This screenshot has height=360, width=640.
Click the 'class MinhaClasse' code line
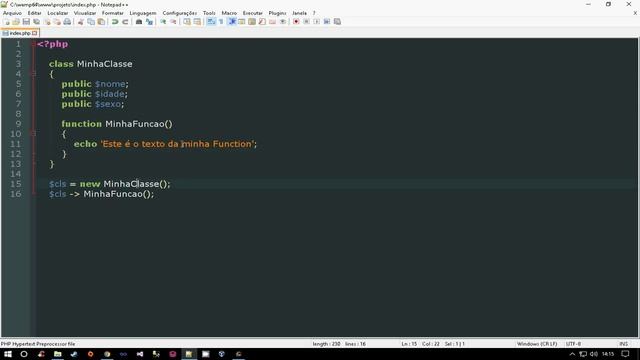91,64
